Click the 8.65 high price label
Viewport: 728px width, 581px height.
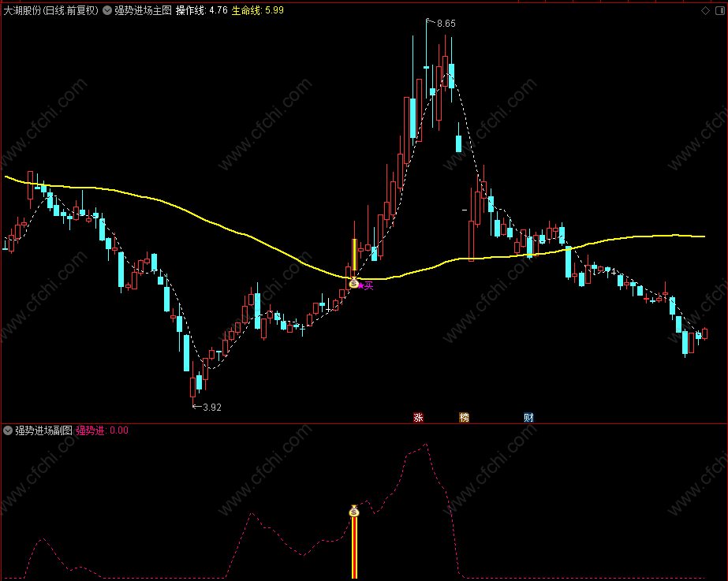[446, 23]
